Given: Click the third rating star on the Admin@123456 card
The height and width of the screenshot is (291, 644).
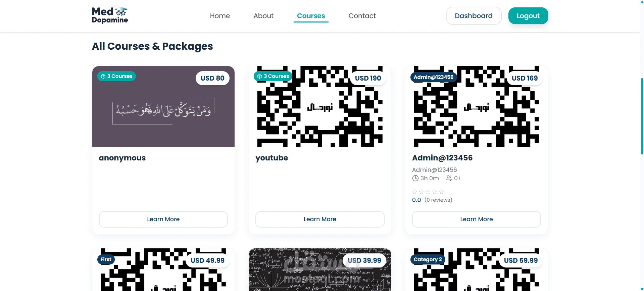Looking at the screenshot, I should click(428, 192).
